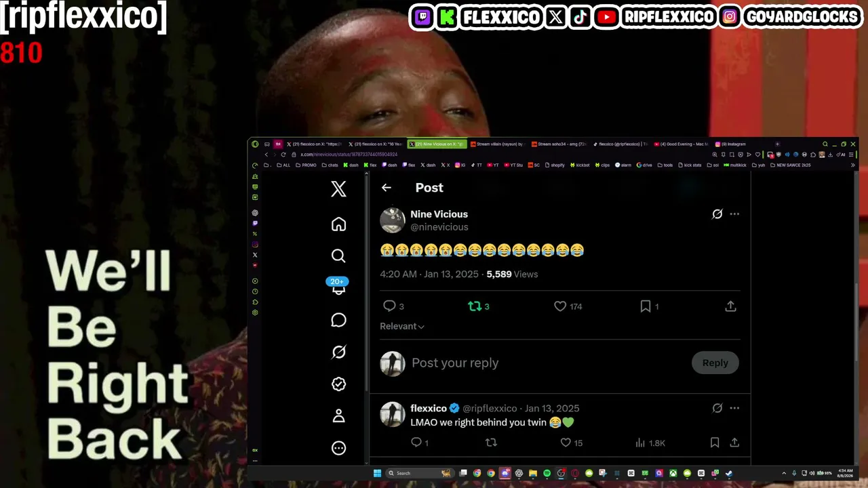Click the Reply button

(x=715, y=363)
